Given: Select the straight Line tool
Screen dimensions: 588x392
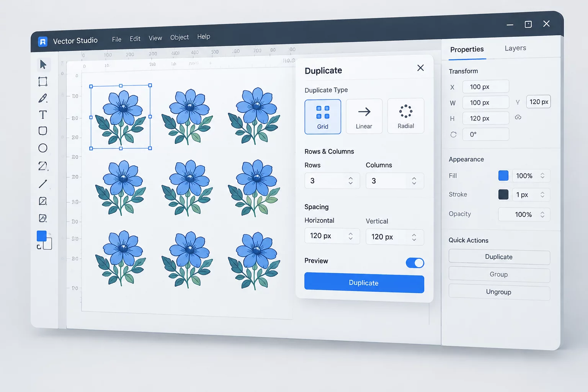Looking at the screenshot, I should (x=43, y=184).
